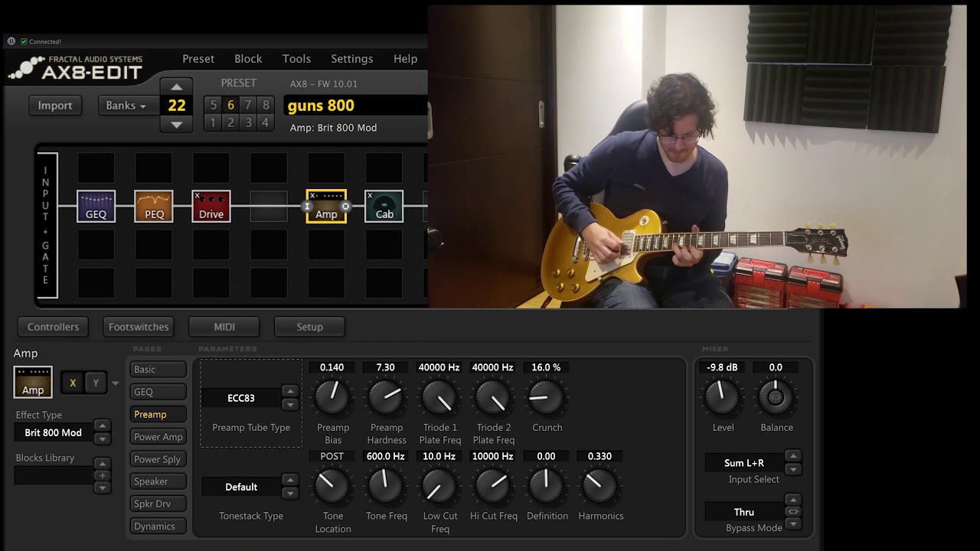The width and height of the screenshot is (980, 551).
Task: Click the Level knob in Mixer
Action: click(x=722, y=398)
